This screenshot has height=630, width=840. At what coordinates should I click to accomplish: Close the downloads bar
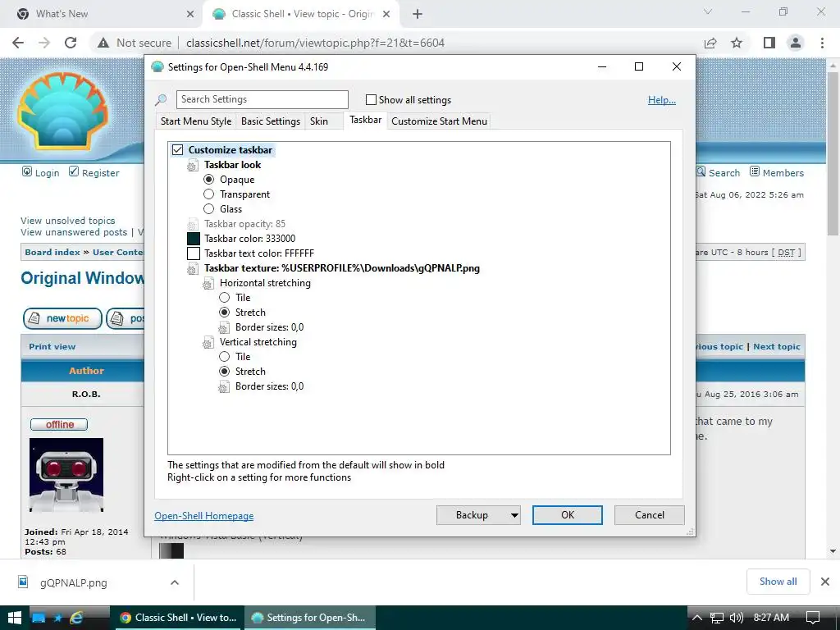825,582
